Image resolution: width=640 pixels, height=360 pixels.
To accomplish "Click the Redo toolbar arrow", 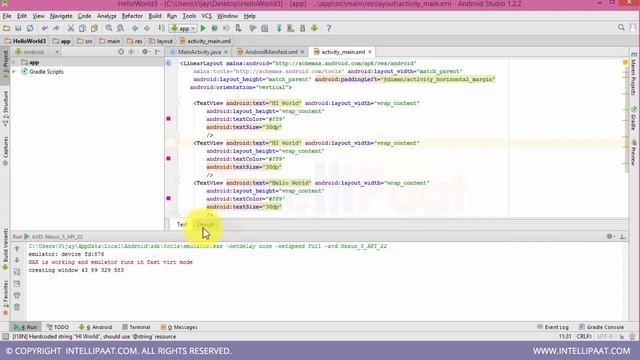I will pyautogui.click(x=56, y=28).
